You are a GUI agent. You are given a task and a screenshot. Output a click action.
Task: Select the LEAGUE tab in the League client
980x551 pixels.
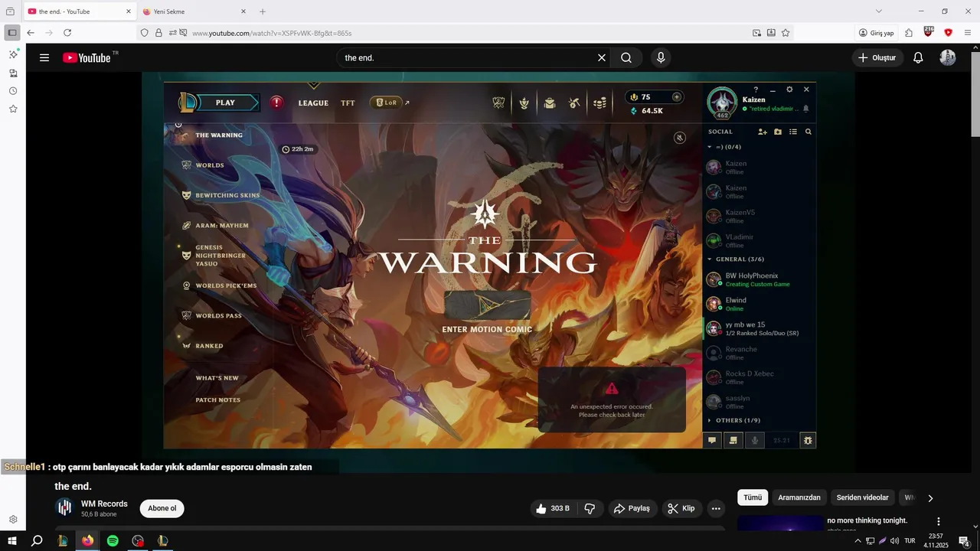point(313,103)
